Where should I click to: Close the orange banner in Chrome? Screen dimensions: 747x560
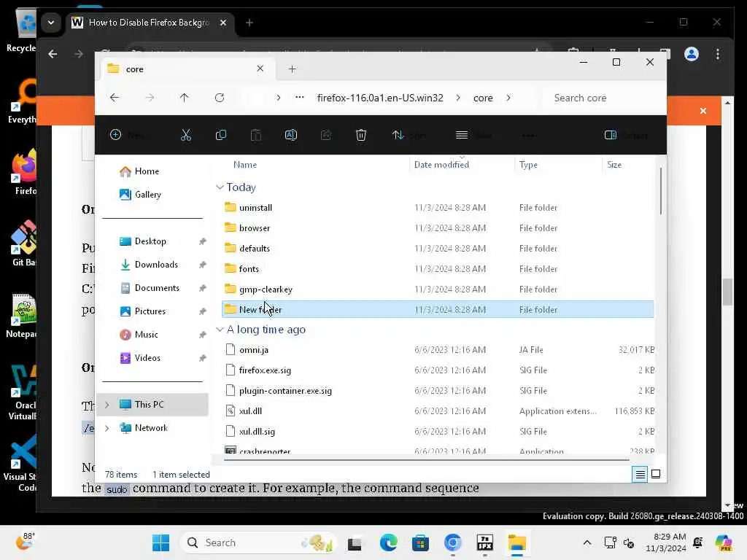pos(703,111)
